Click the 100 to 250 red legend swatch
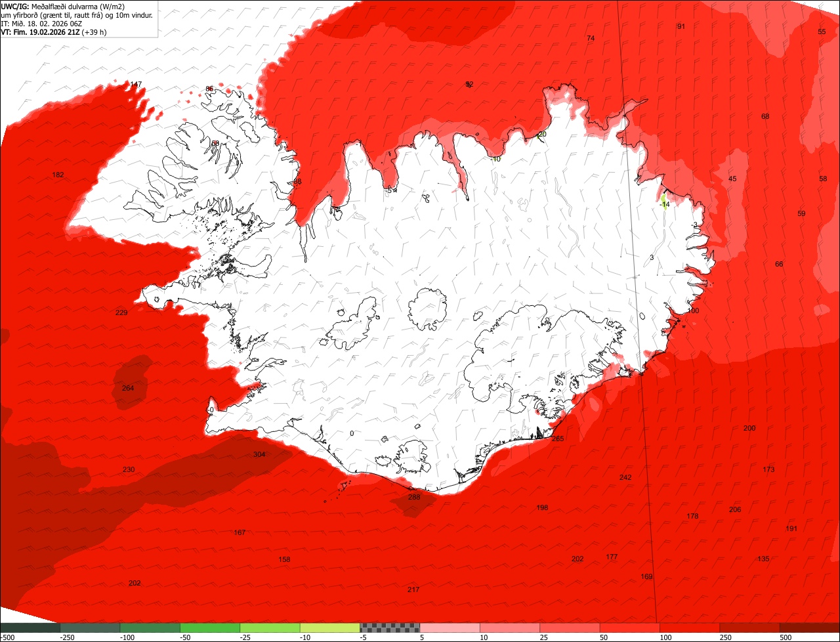 click(x=689, y=627)
